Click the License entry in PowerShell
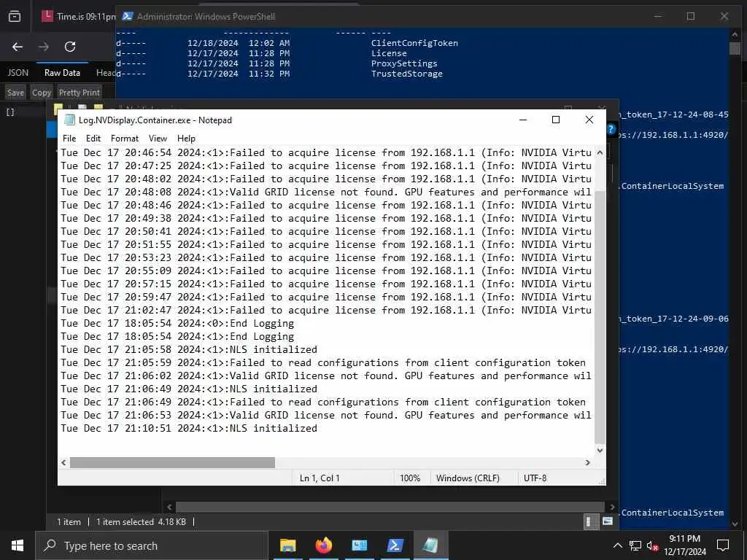The width and height of the screenshot is (747, 560). tap(389, 53)
